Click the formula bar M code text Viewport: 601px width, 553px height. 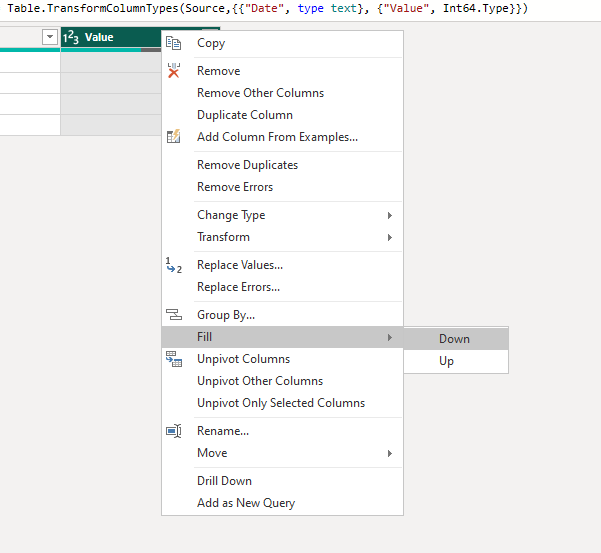pos(268,8)
